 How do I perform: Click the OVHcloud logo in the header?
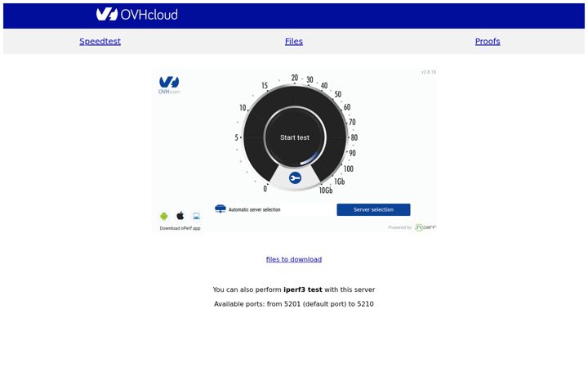point(137,14)
